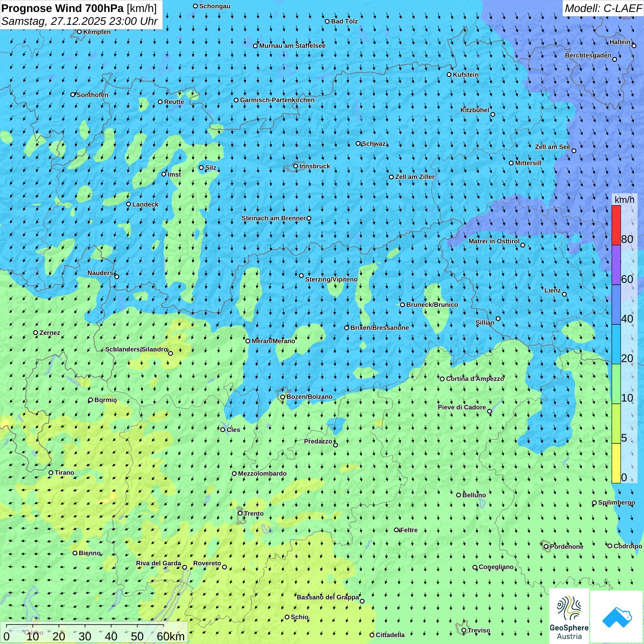Click the Bormio city marker
The height and width of the screenshot is (644, 644).
click(91, 400)
